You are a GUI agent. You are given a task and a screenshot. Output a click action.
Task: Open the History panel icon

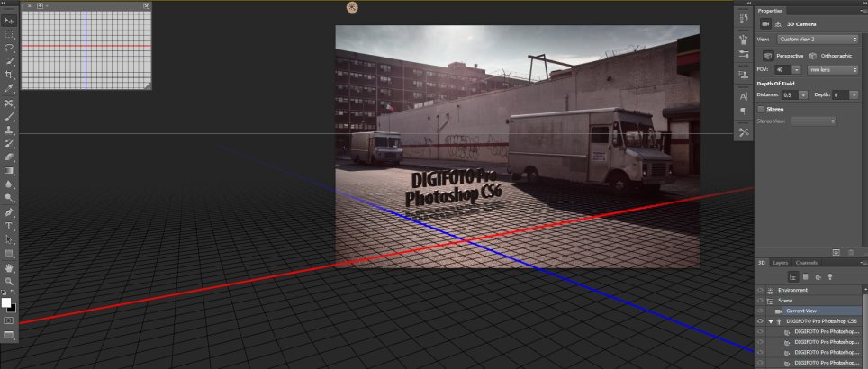tap(744, 18)
